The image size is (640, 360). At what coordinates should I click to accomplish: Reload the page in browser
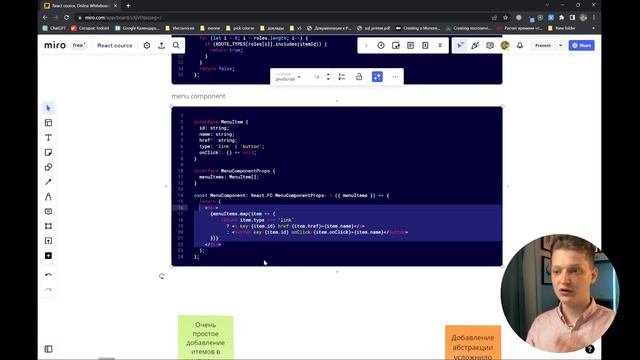click(67, 18)
